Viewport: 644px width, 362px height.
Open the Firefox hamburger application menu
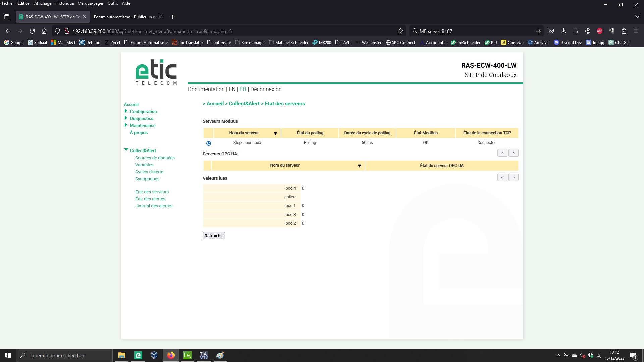636,31
